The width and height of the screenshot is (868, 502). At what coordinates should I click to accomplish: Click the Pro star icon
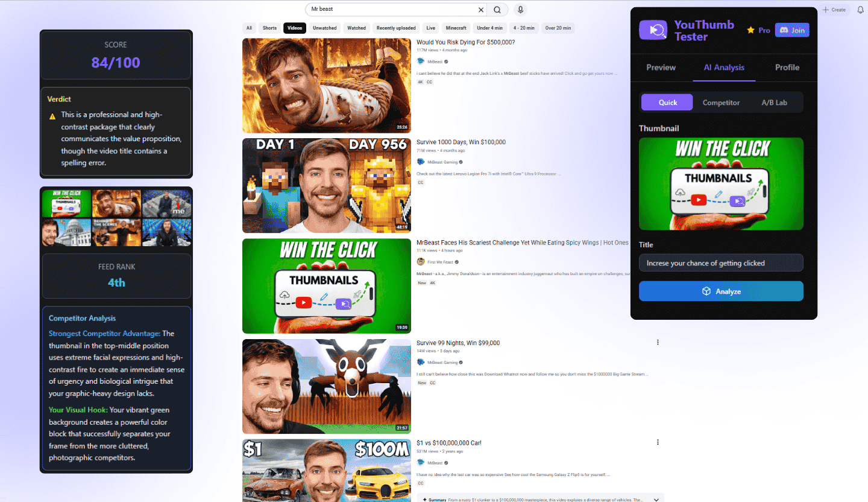coord(749,30)
